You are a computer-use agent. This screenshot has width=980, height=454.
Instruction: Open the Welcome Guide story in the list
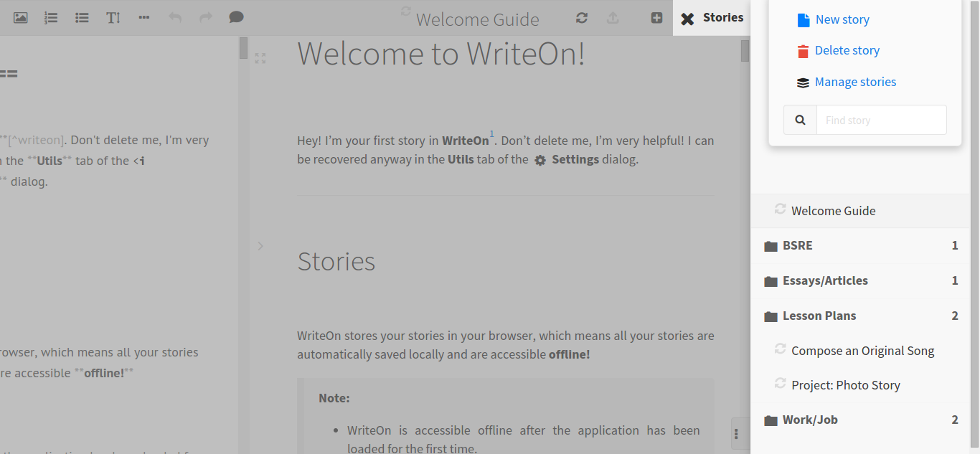tap(859, 211)
